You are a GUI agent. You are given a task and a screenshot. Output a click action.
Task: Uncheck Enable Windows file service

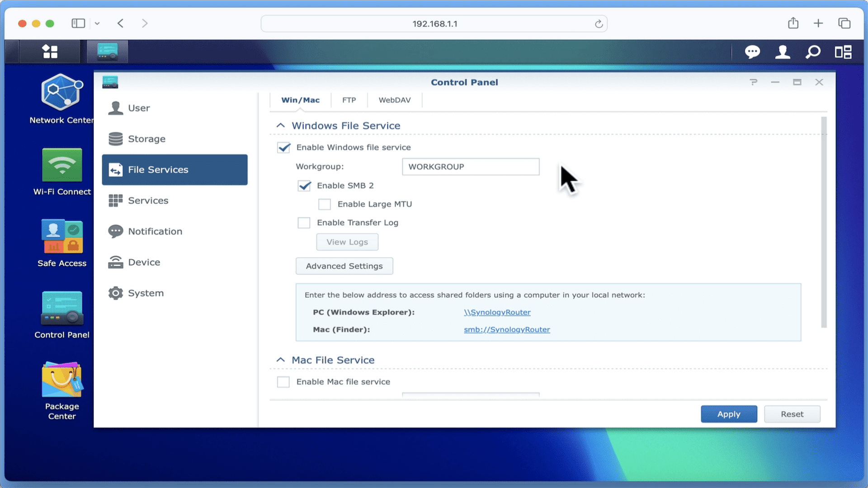(x=283, y=147)
